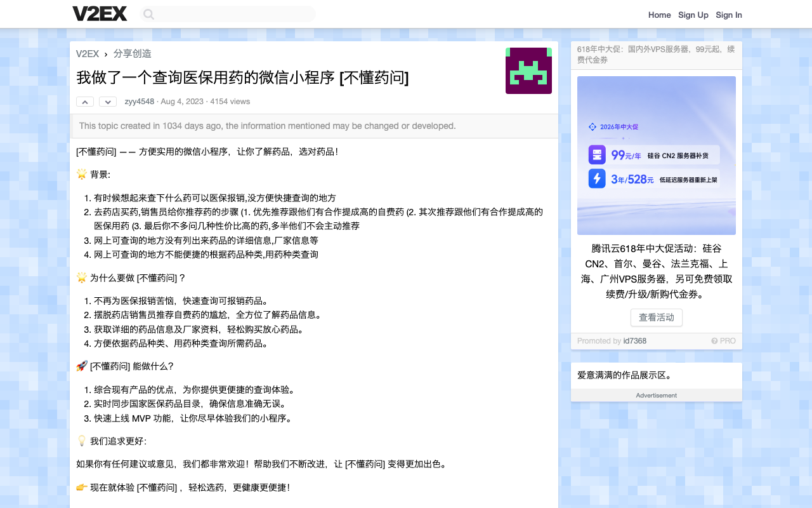Open promoter id7368's profile

point(634,341)
